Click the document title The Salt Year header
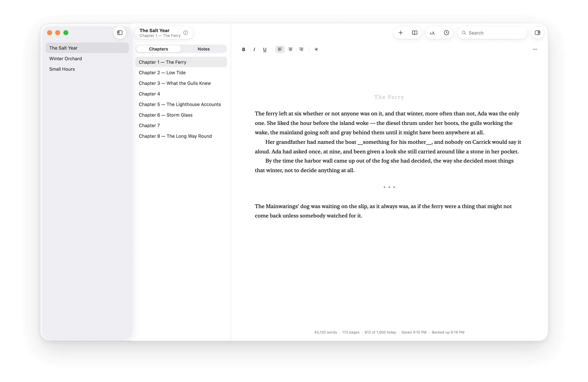 point(154,30)
